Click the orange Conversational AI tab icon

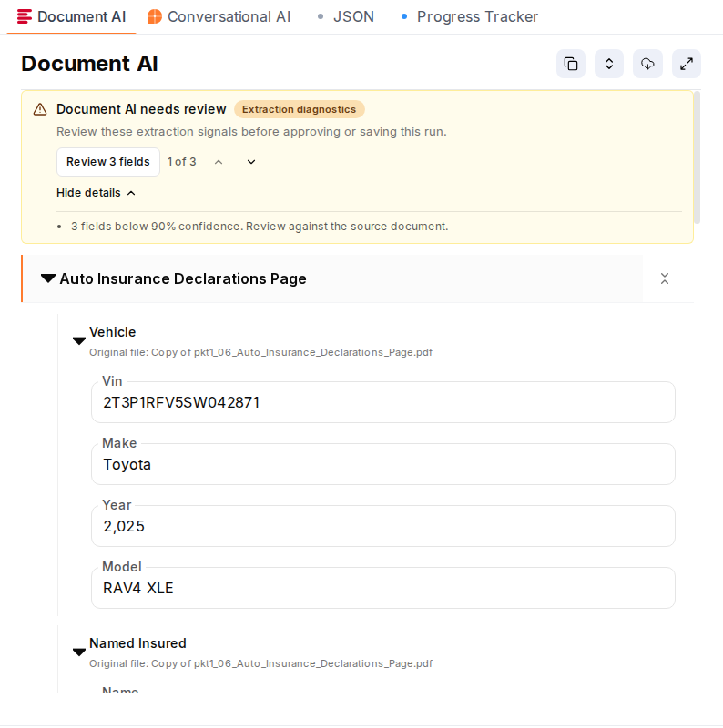pyautogui.click(x=154, y=16)
